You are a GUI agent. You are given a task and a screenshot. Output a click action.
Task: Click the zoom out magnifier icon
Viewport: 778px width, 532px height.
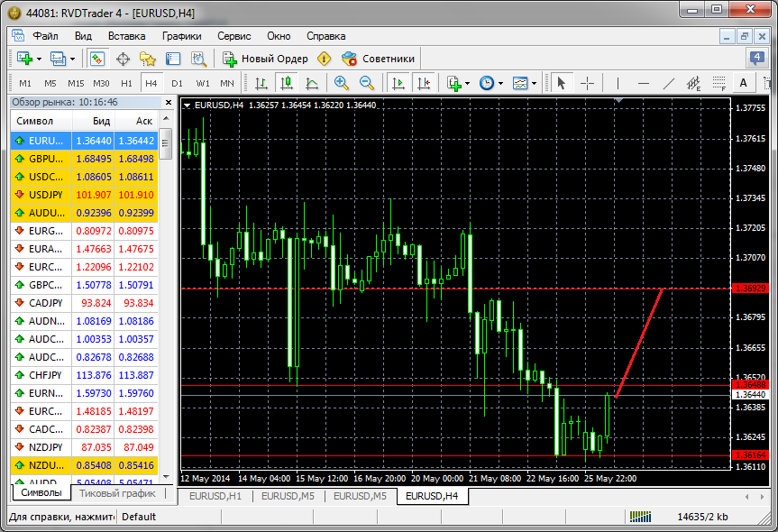[x=367, y=83]
